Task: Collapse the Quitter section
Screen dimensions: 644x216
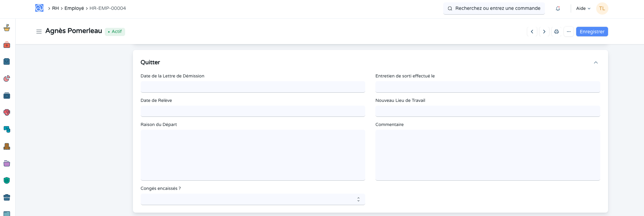Action: click(596, 62)
